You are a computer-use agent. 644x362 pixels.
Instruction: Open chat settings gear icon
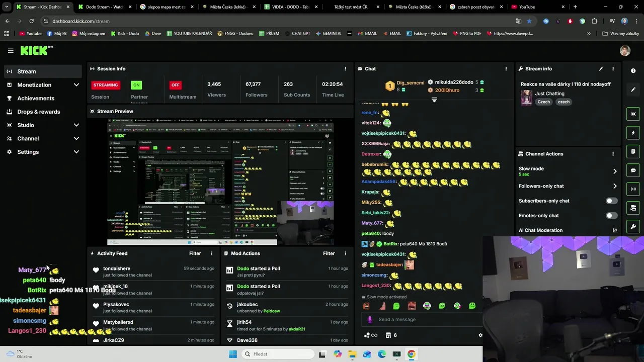pos(480,335)
